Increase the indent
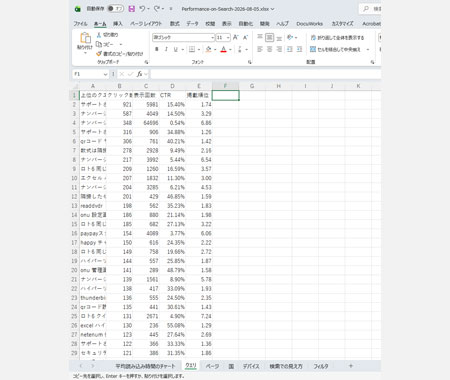 coord(299,49)
